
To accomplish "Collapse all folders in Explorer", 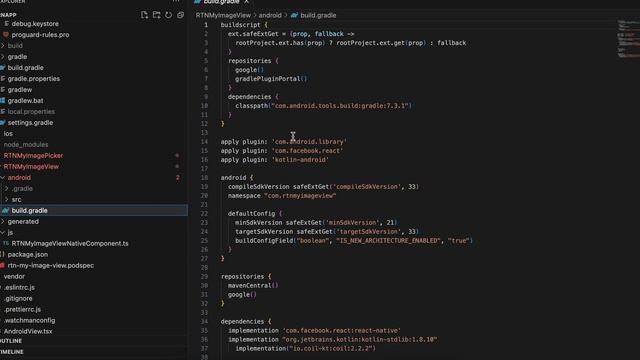I will point(180,15).
